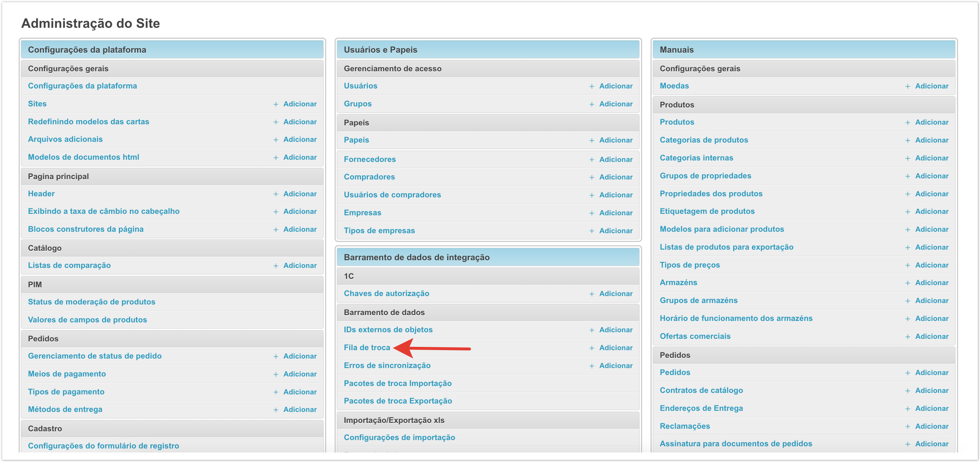The image size is (980, 462).
Task: Open Pacotes de troca Importação
Action: coord(397,383)
